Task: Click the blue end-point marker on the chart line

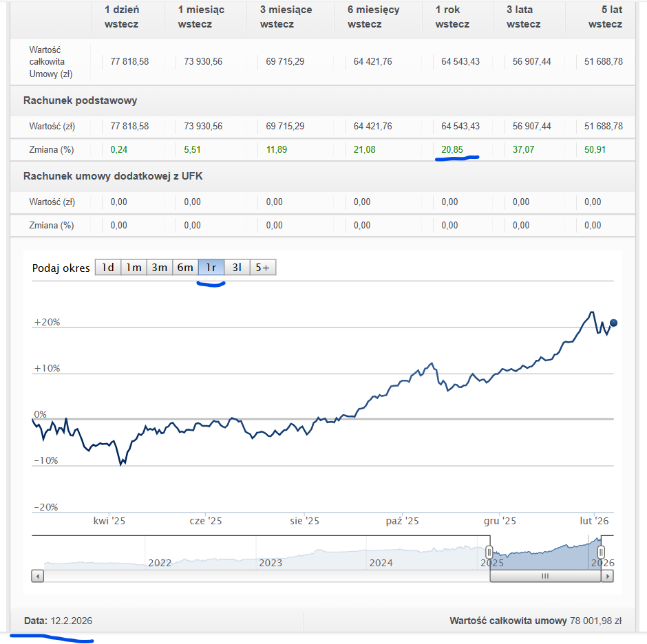Action: pyautogui.click(x=613, y=323)
